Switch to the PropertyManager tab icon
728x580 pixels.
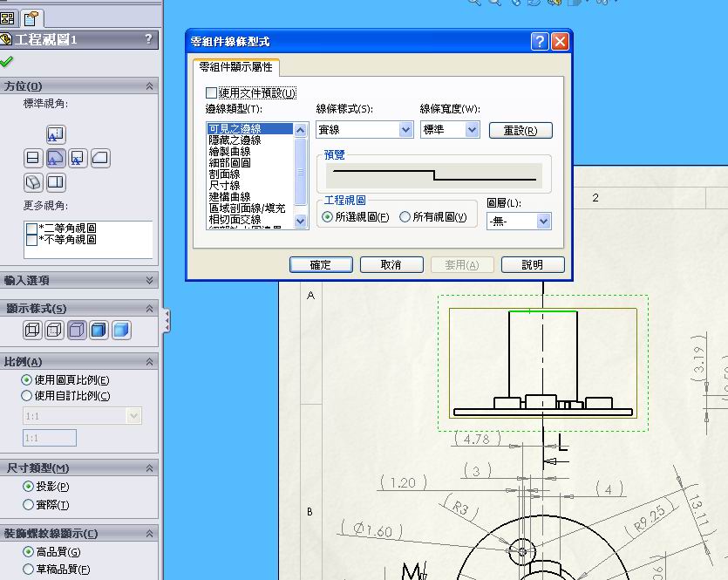(31, 18)
